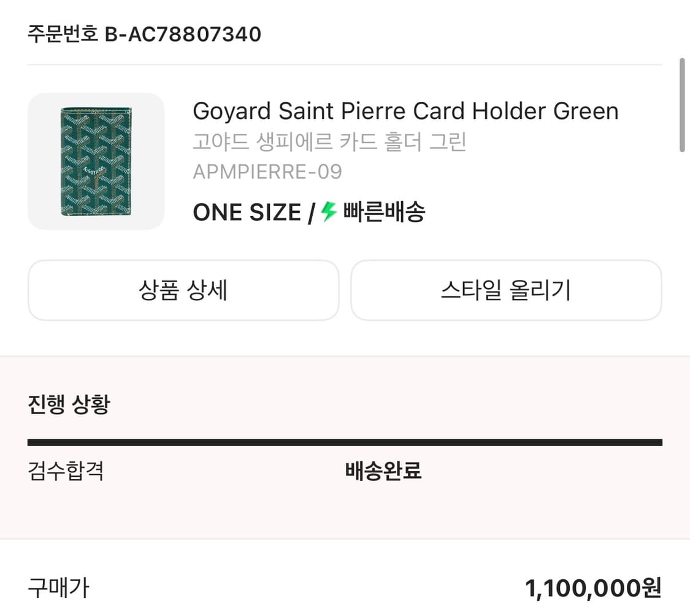Click the ONE SIZE label
The width and height of the screenshot is (690, 616).
[247, 213]
